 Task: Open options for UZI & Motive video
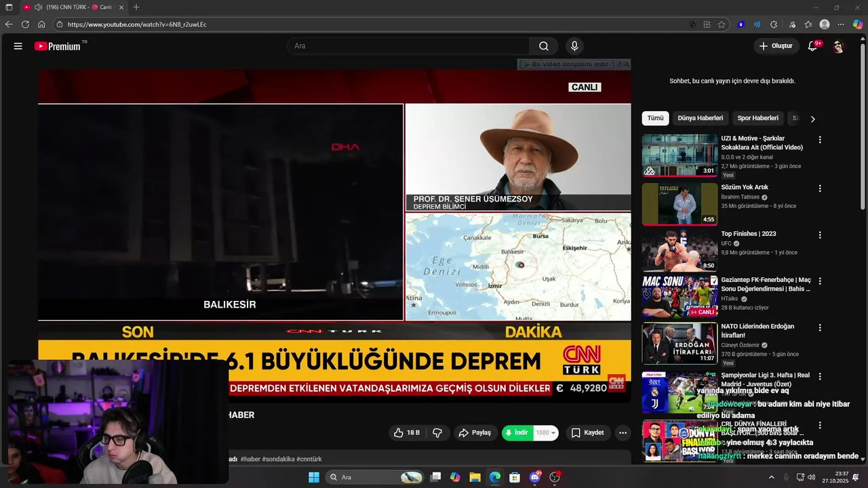[x=820, y=140]
